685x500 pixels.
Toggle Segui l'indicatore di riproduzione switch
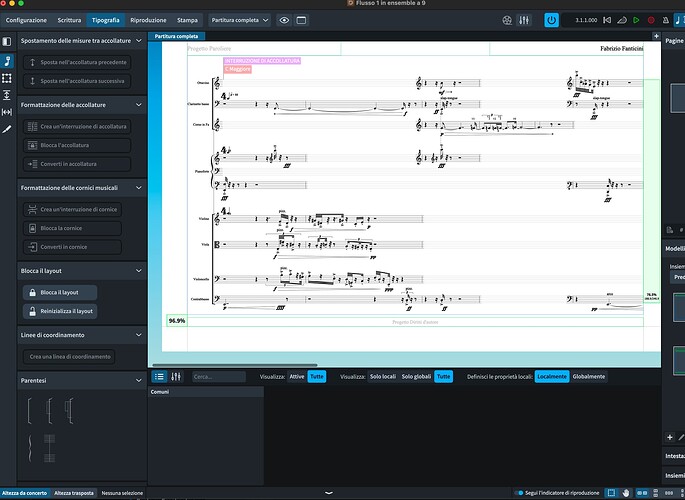[x=519, y=493]
